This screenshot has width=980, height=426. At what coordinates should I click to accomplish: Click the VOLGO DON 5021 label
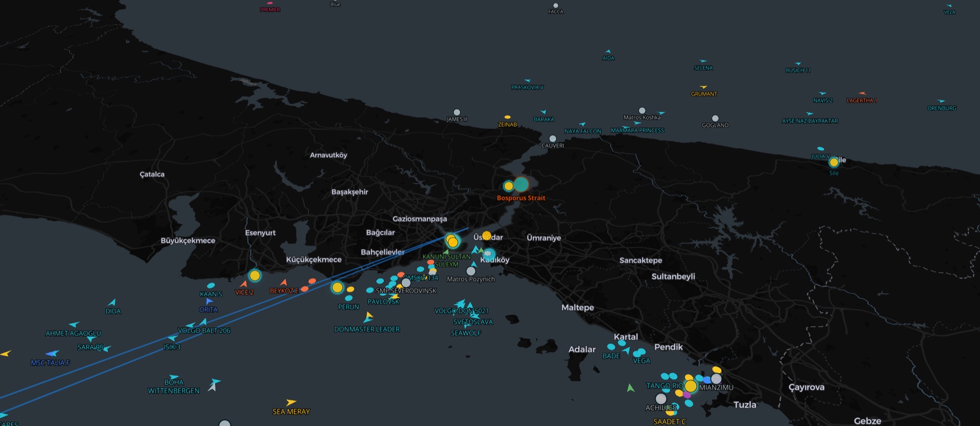pos(461,311)
